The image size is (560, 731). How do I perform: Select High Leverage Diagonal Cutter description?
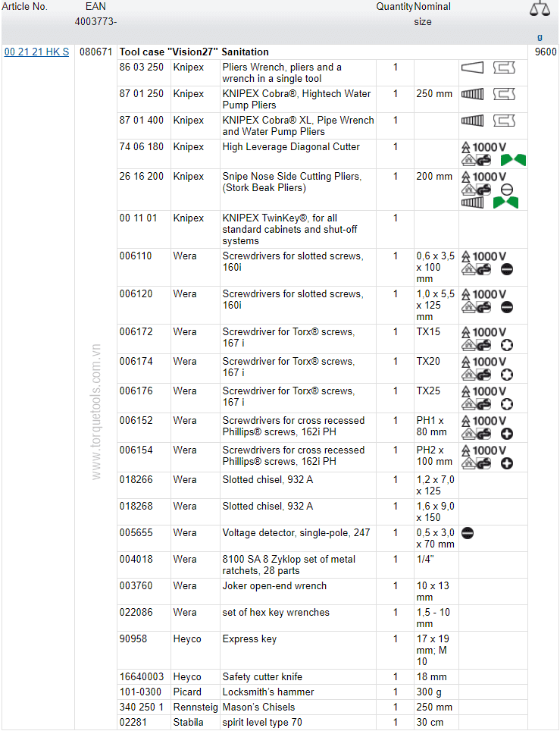click(291, 147)
